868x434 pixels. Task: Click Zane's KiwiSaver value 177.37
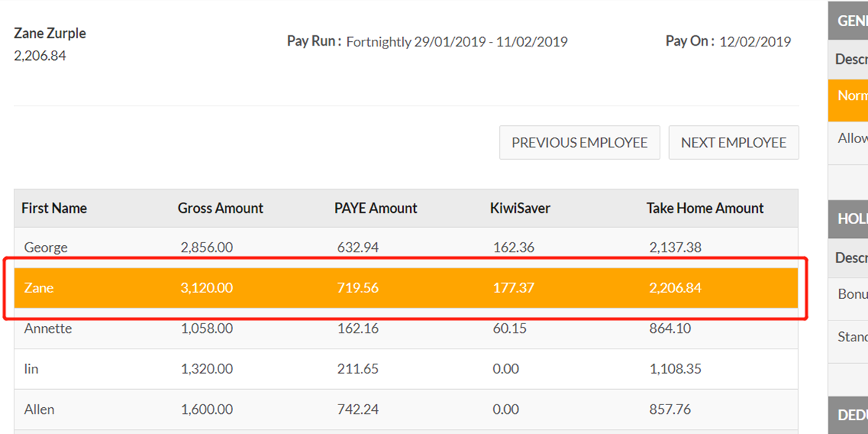tap(514, 288)
